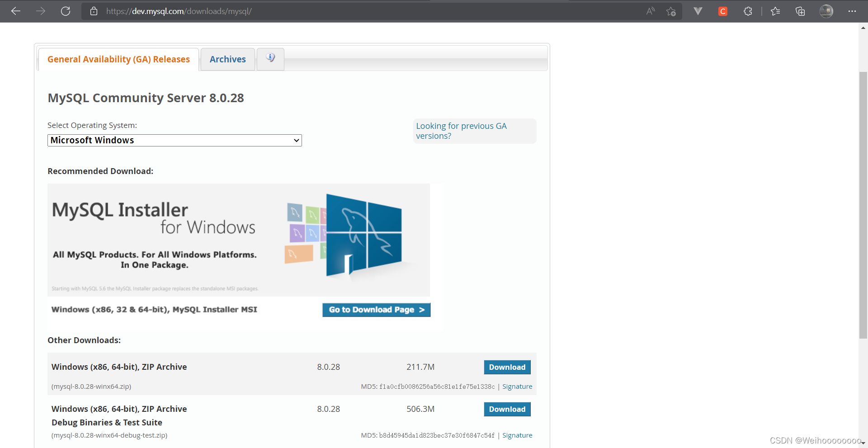Screen dimensions: 868x448
Task: Reload the MySQL downloads page
Action: [x=66, y=11]
